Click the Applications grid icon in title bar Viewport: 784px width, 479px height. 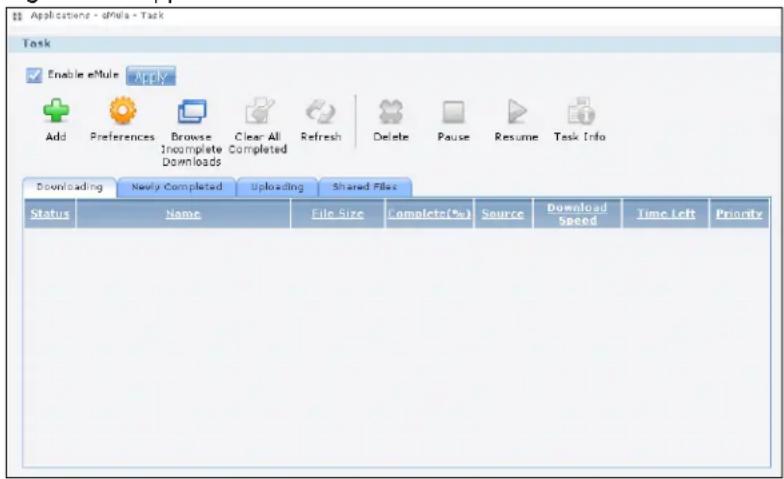tap(17, 16)
